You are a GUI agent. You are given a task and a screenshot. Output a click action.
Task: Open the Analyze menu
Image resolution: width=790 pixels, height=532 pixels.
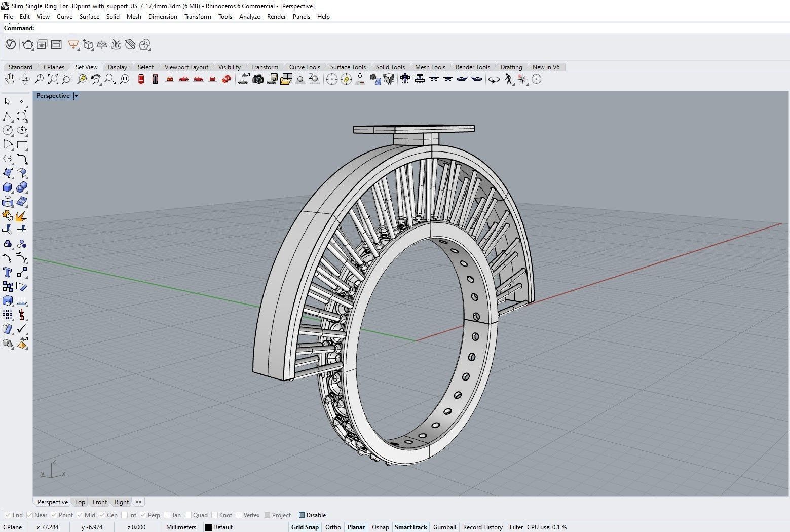249,17
